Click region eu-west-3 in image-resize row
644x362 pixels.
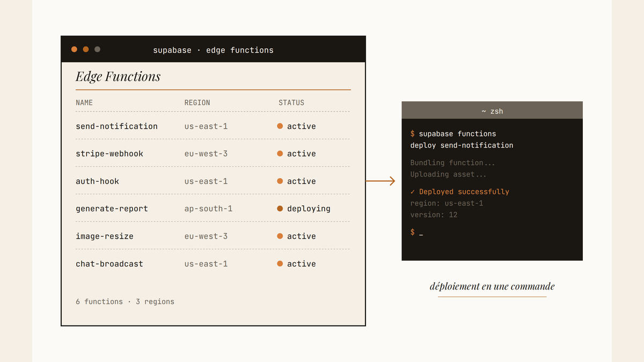(x=206, y=236)
